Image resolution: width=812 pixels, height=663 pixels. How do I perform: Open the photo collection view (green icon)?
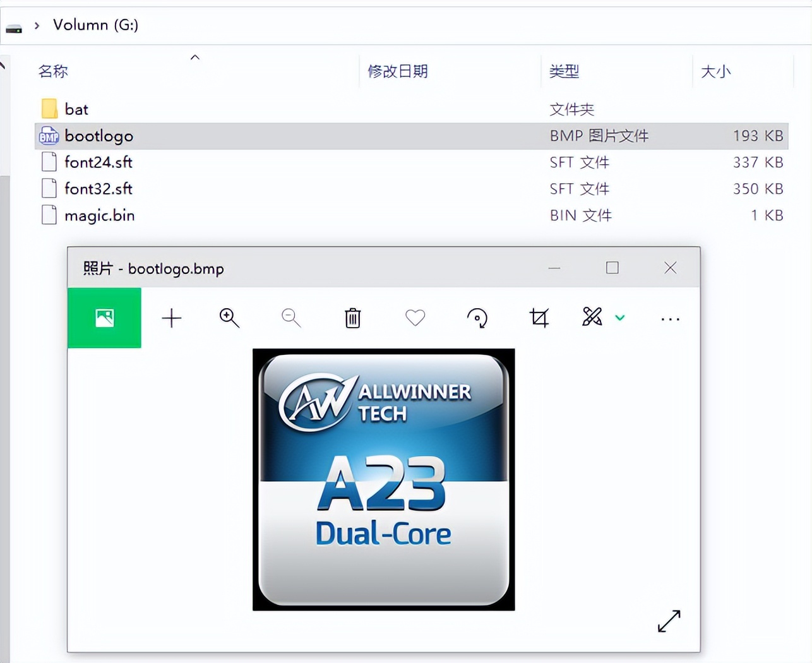[x=104, y=318]
